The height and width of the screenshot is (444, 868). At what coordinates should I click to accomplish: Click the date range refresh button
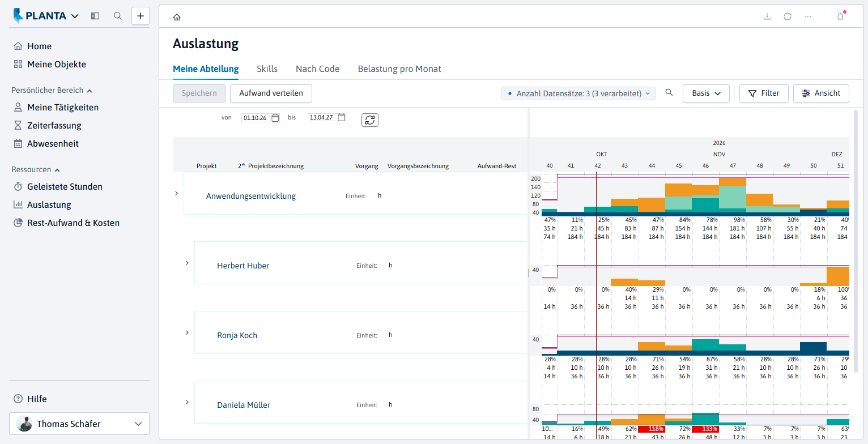click(370, 120)
